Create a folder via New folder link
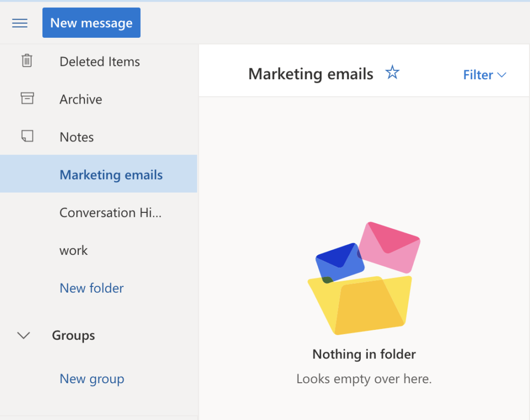Image resolution: width=530 pixels, height=420 pixels. (91, 288)
